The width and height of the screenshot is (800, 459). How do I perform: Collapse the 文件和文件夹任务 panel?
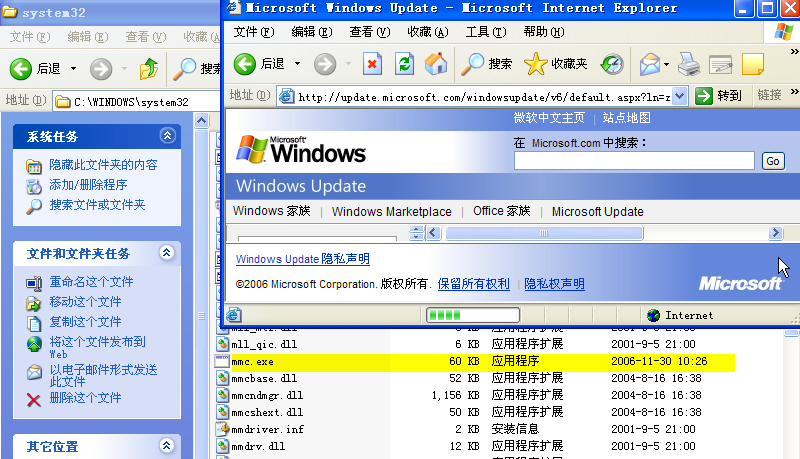[x=166, y=252]
